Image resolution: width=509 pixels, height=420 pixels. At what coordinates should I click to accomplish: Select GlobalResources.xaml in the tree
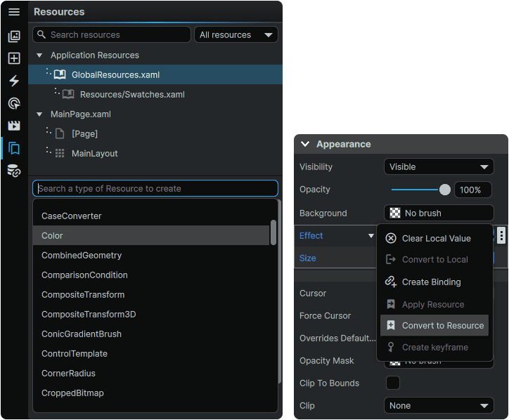pos(155,74)
